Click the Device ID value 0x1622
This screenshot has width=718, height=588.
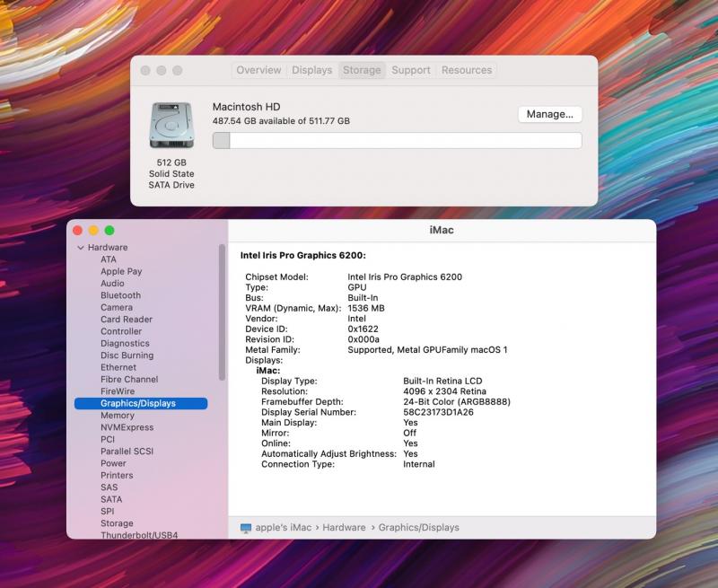363,329
